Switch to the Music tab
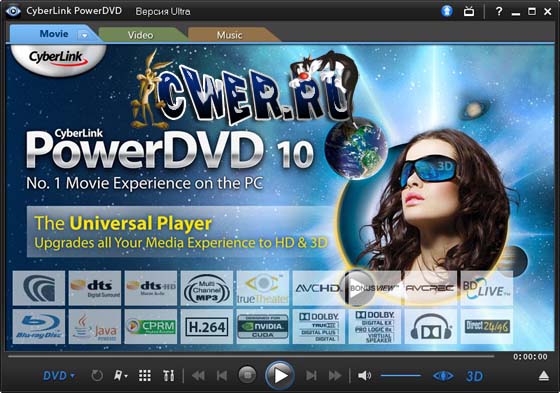 (x=229, y=35)
